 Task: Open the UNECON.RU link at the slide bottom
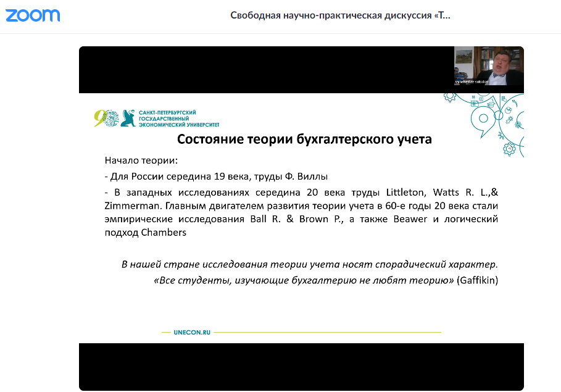(x=192, y=332)
